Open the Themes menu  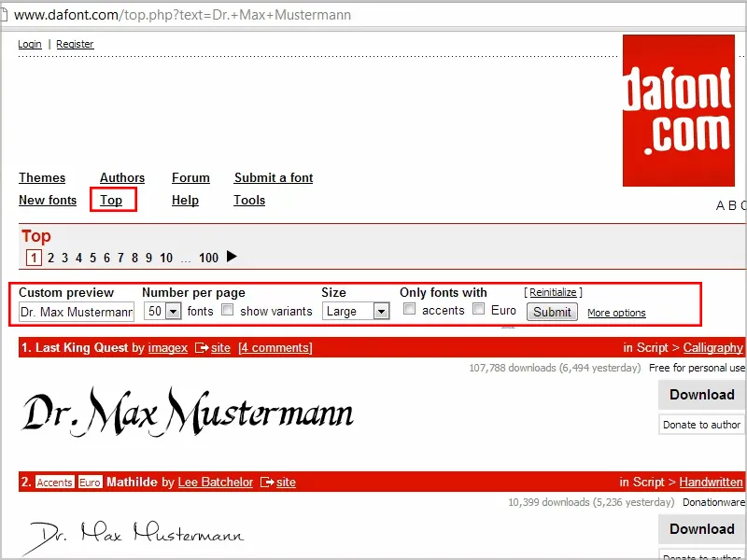[42, 177]
